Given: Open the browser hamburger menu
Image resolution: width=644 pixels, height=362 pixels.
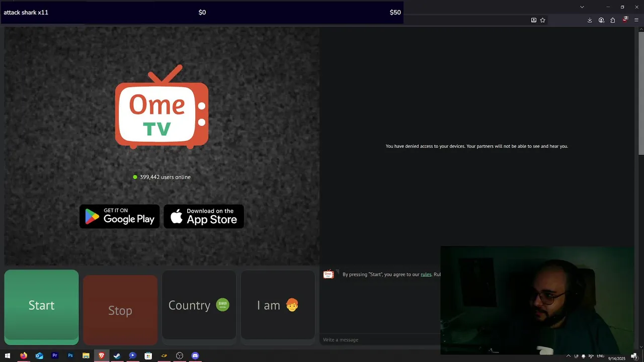Looking at the screenshot, I should [x=636, y=20].
